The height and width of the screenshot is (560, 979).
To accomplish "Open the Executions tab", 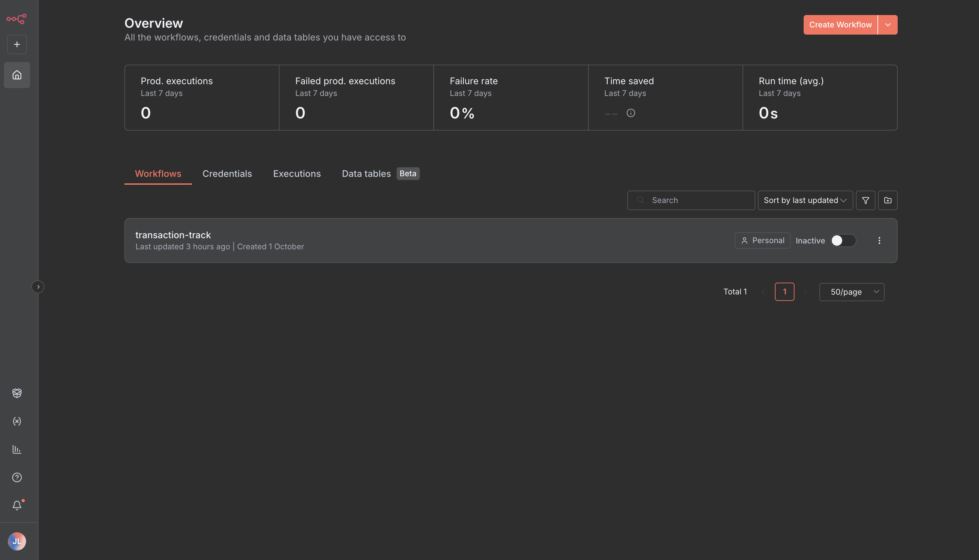I will pyautogui.click(x=297, y=174).
